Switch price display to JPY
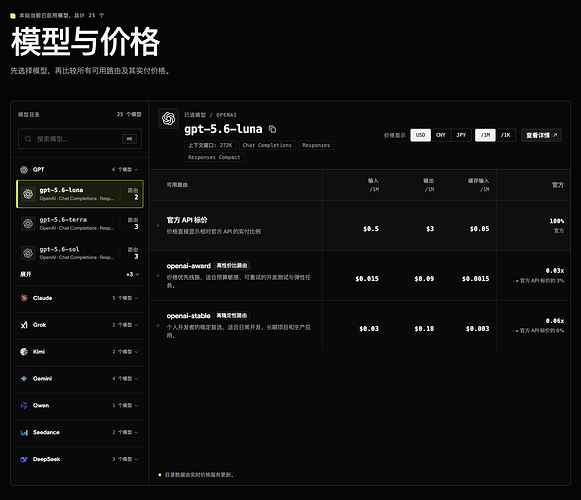Image resolution: width=581 pixels, height=500 pixels. point(461,135)
